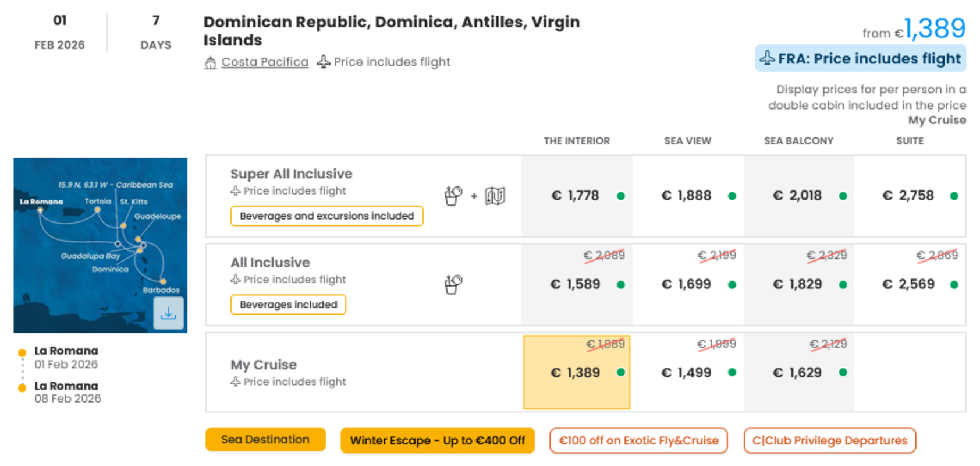This screenshot has height=466, width=980.
Task: Click the airplane icon next to Price includes flight header
Action: [324, 61]
